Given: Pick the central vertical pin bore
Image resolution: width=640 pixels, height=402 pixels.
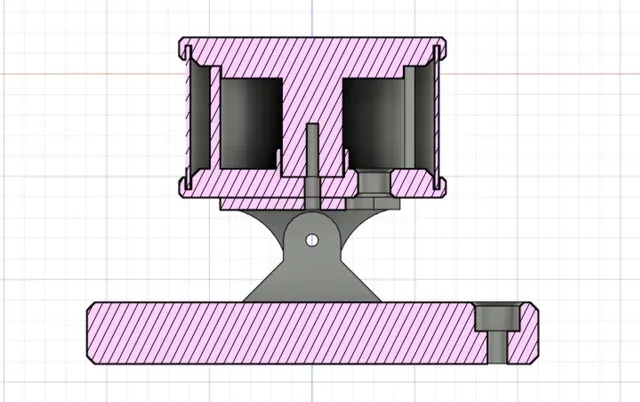Looking at the screenshot, I should click(x=312, y=165).
